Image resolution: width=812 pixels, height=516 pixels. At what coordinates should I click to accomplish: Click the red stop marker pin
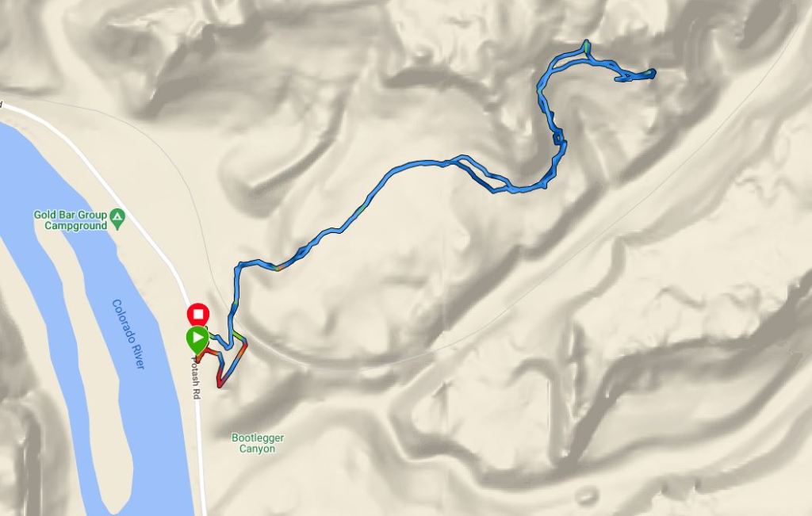197,315
